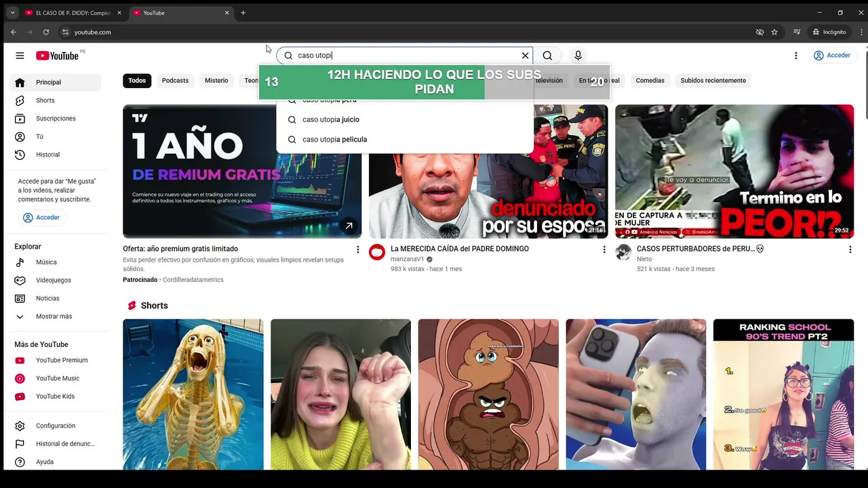Open Historial de denuncias in the sidebar

(56, 444)
